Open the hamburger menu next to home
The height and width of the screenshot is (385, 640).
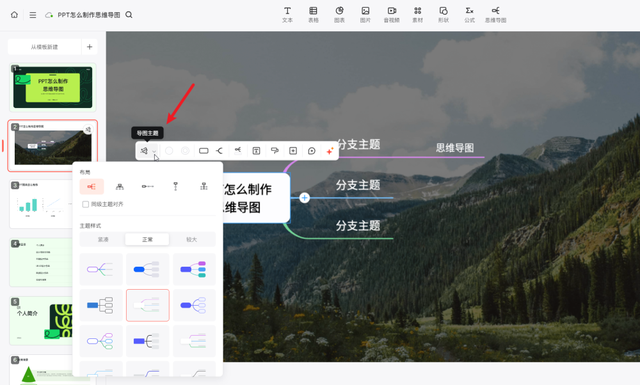click(x=33, y=15)
